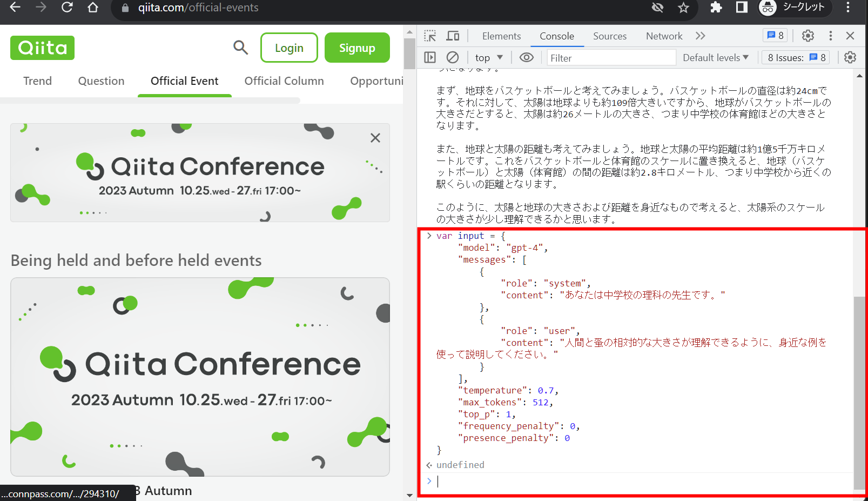Open the DevTools customize menu

tap(831, 36)
